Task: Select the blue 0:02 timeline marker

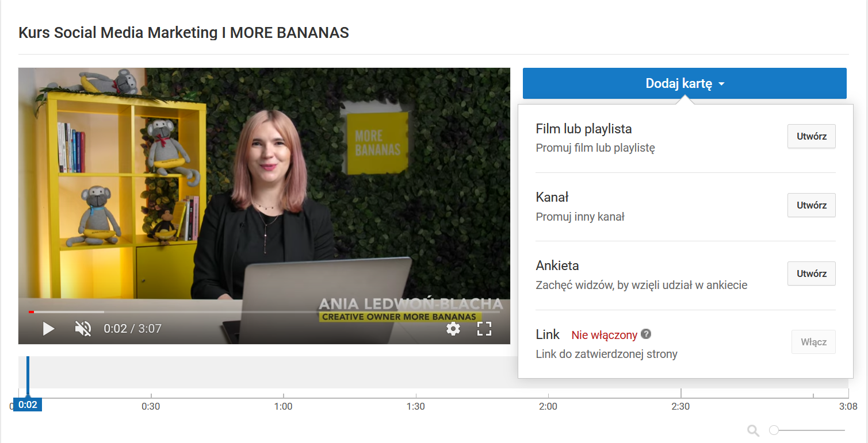Action: pos(28,405)
